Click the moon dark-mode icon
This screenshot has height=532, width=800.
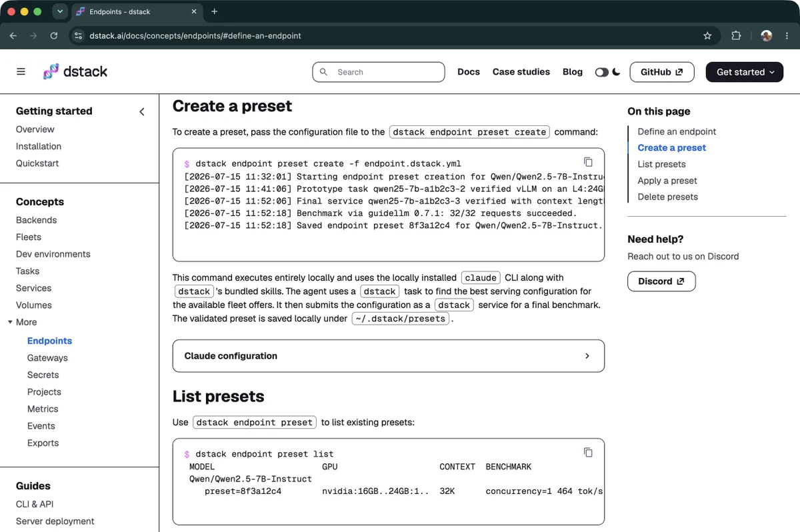[617, 72]
